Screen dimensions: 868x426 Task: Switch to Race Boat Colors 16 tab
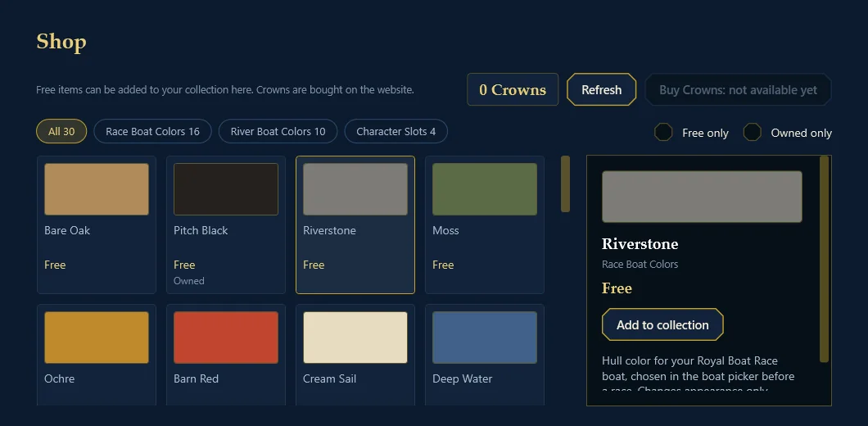[x=153, y=131]
